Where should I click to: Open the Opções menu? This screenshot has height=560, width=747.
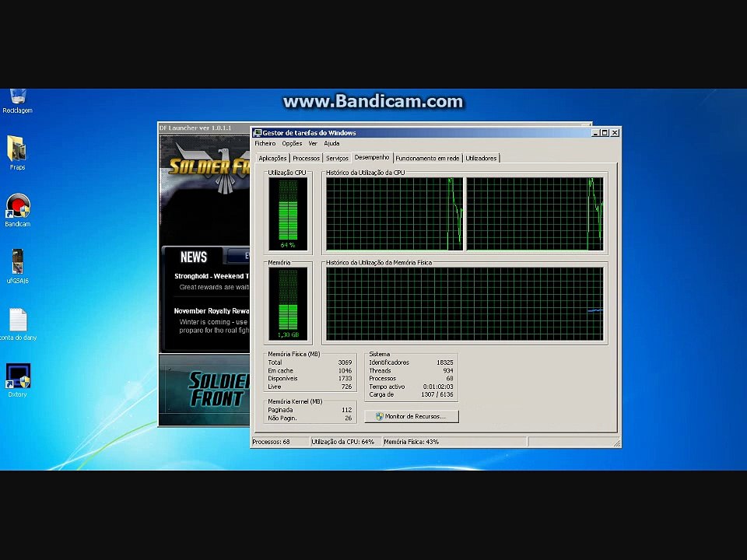point(292,143)
